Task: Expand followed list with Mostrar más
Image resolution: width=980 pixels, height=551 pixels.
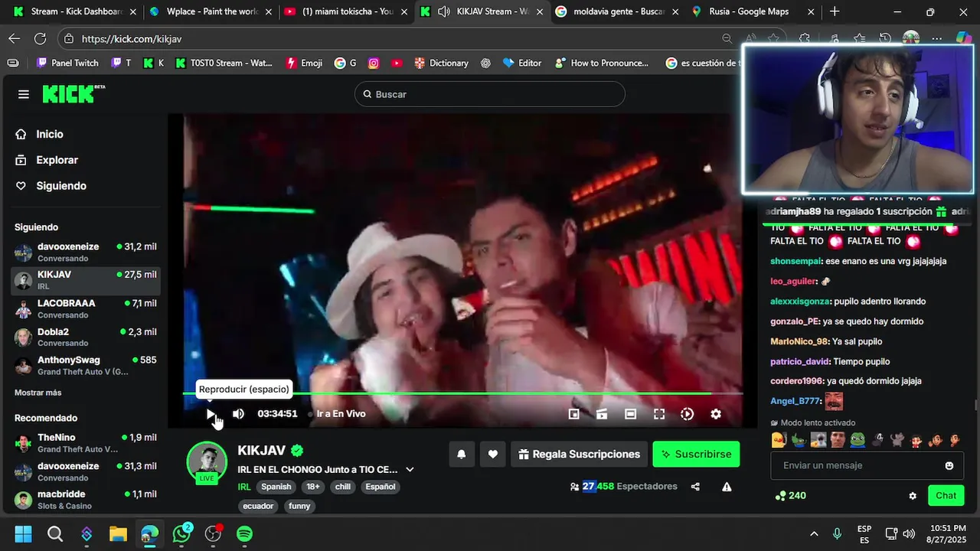Action: (38, 393)
